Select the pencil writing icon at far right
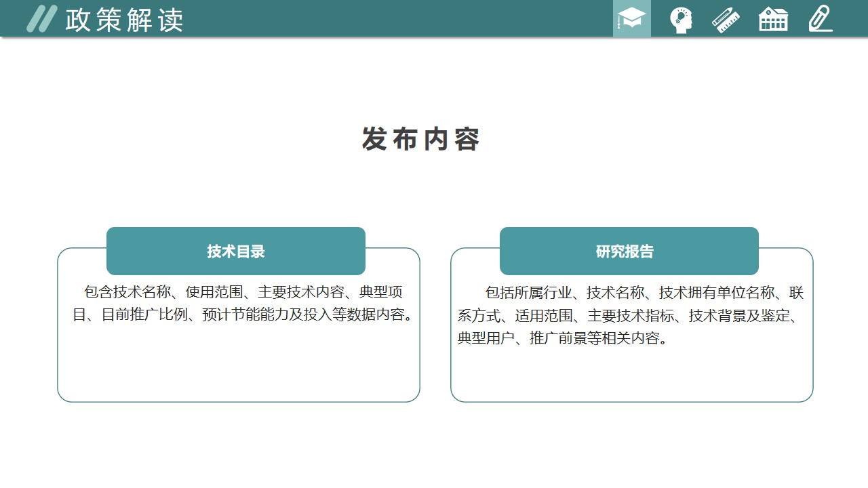The height and width of the screenshot is (488, 868). click(x=820, y=19)
